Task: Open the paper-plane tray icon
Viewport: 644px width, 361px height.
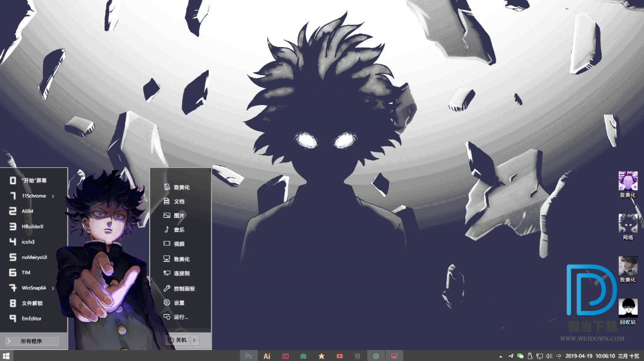Action: point(511,356)
